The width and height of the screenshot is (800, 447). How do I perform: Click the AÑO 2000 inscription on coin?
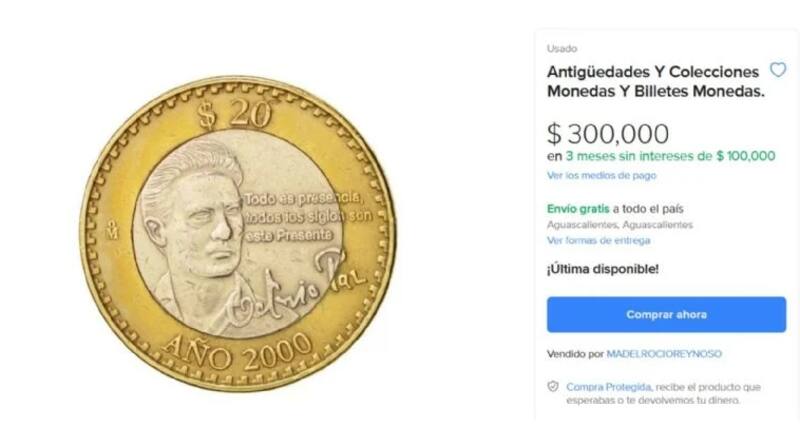(236, 352)
